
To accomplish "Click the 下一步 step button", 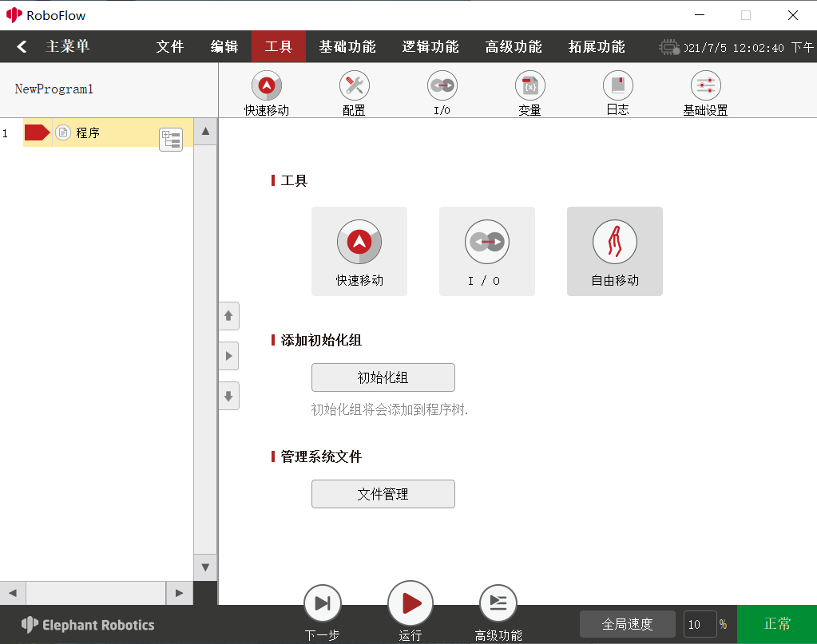I will pos(323,603).
